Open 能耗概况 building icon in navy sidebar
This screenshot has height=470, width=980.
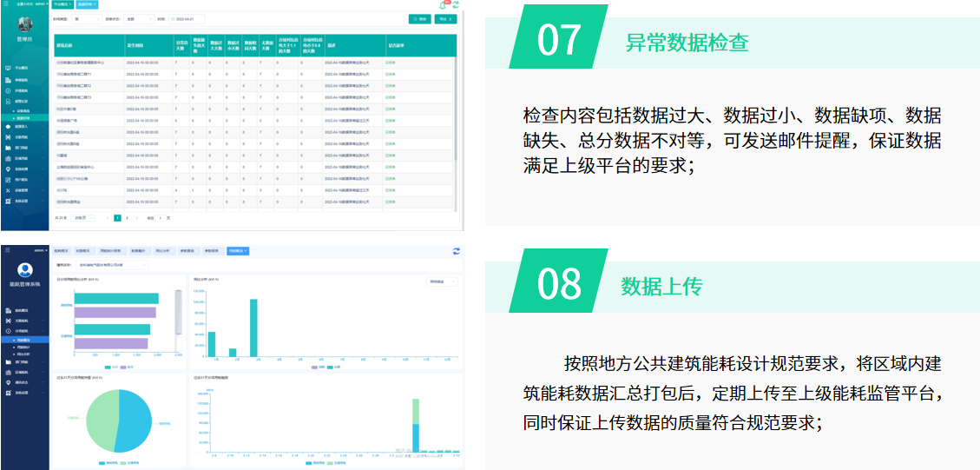click(8, 310)
